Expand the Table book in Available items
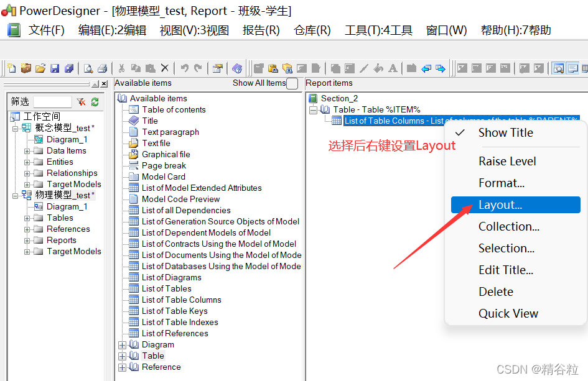Viewport: 588px width, 381px height. coord(122,356)
